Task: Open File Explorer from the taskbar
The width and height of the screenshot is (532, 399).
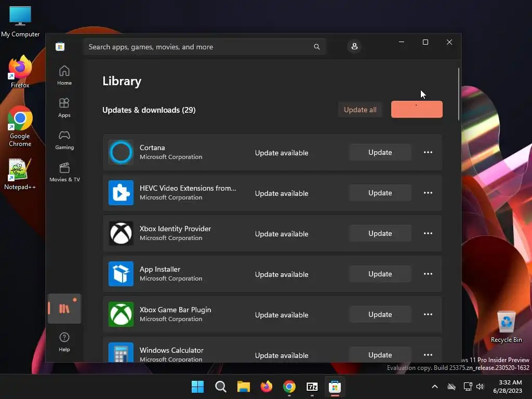Action: [243, 387]
